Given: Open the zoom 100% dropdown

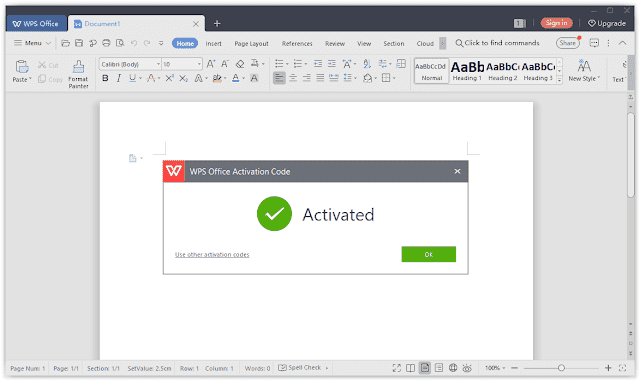Looking at the screenshot, I should [495, 368].
